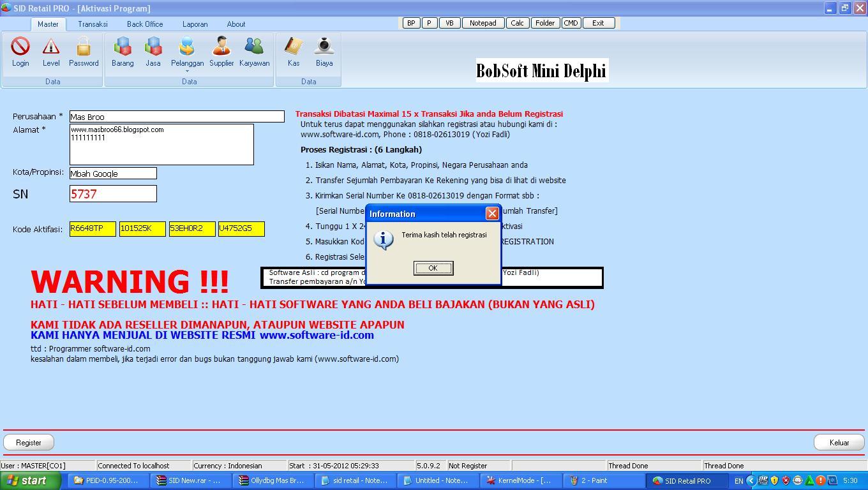Viewport: 868px width, 490px height.
Task: Click the Password icon
Action: (x=84, y=51)
